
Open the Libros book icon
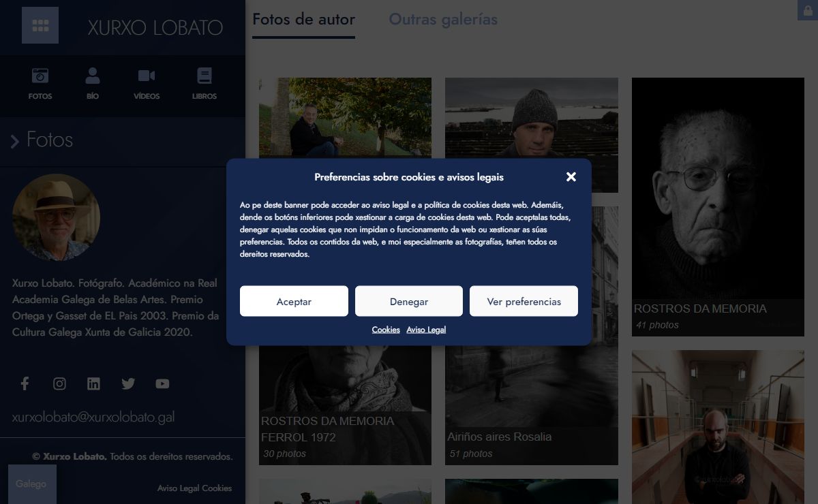[204, 76]
